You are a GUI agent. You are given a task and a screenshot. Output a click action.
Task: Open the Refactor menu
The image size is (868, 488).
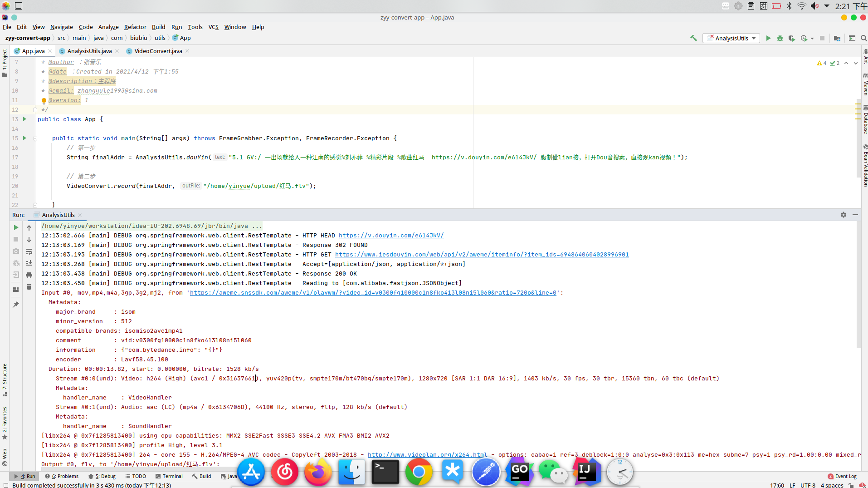pos(135,27)
